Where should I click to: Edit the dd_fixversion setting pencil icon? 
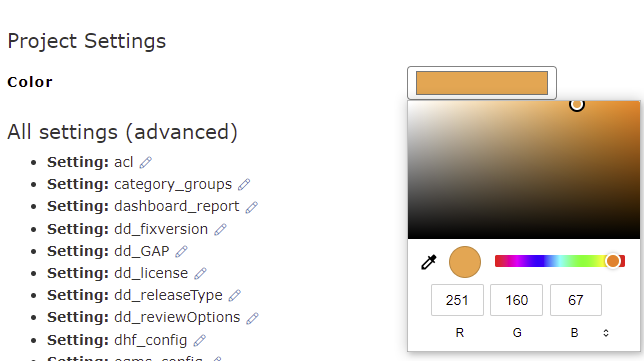click(x=220, y=229)
